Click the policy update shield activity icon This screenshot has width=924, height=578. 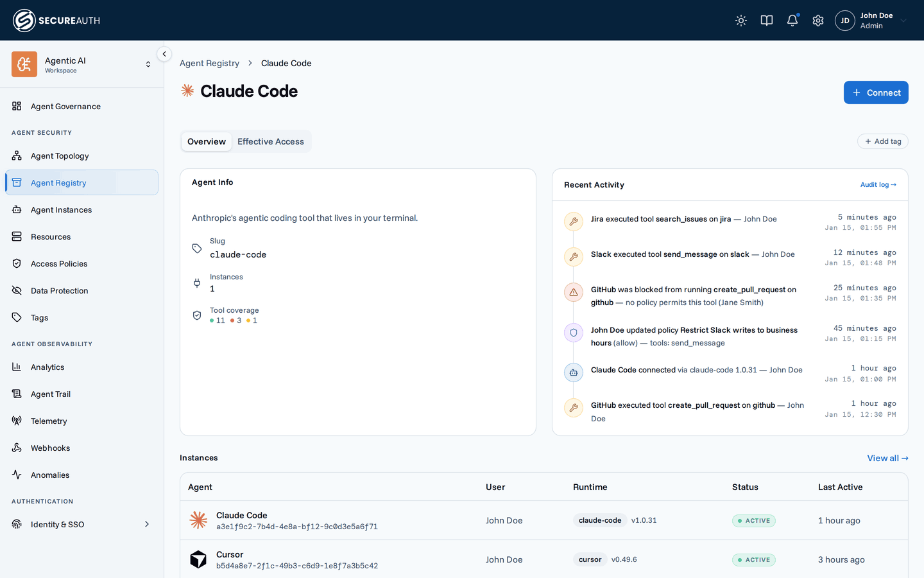(574, 333)
